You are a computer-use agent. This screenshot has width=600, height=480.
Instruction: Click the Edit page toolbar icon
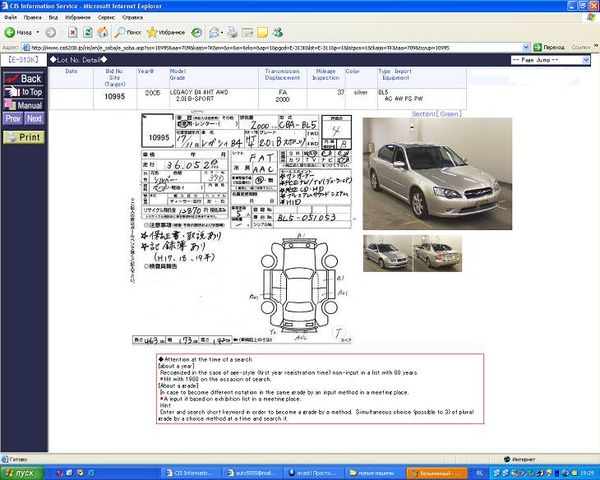tap(247, 33)
